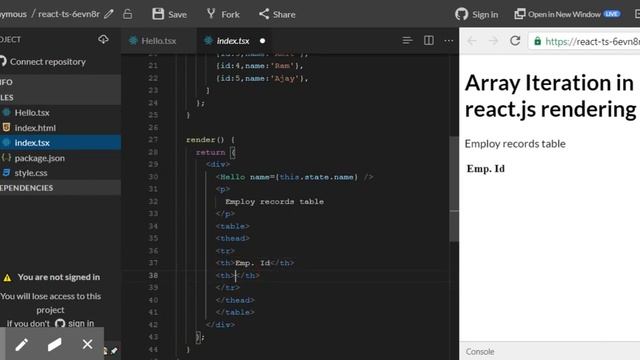Open editor more options menu
Image resolution: width=640 pixels, height=360 pixels.
pyautogui.click(x=449, y=40)
